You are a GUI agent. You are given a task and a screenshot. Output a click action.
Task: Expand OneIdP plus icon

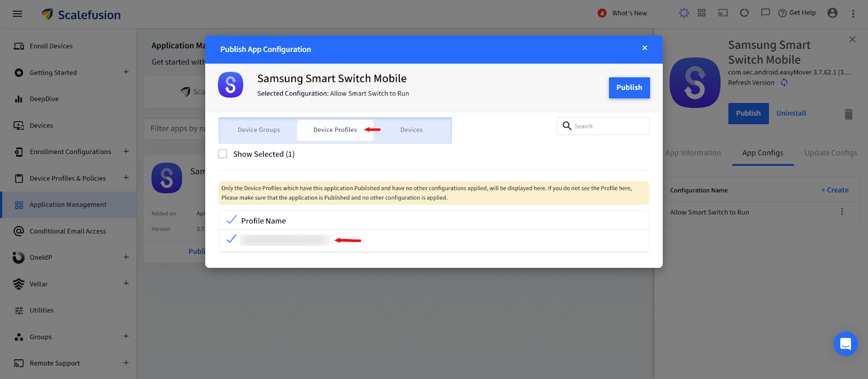pos(126,256)
